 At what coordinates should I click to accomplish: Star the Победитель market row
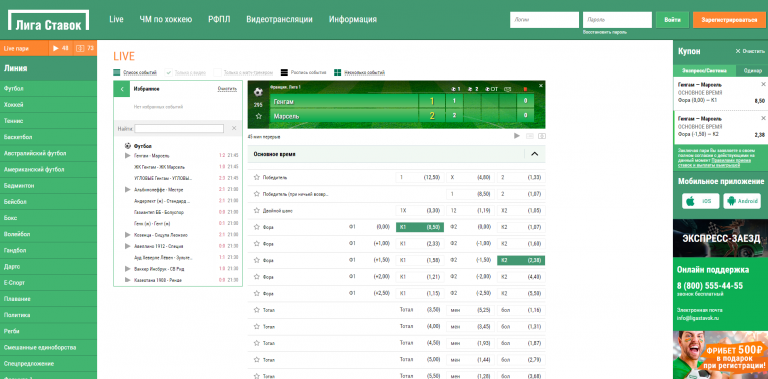click(256, 177)
